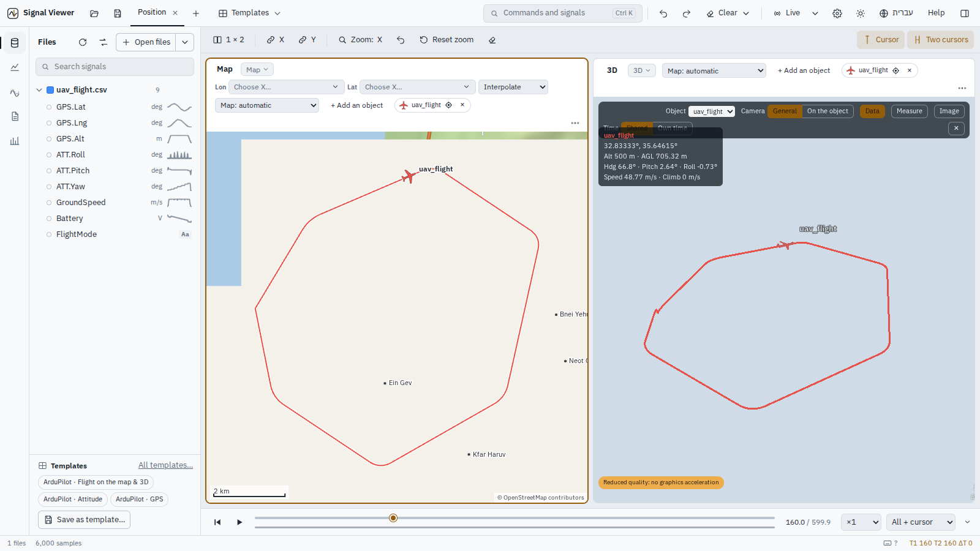
Task: Open the Lon Choose X dropdown
Action: [285, 87]
